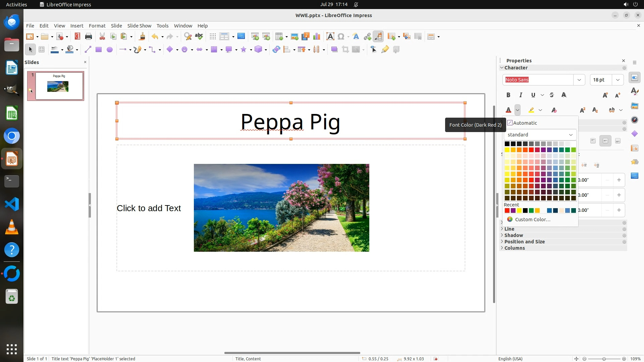Pick the red swatch in Recent colors
The height and width of the screenshot is (362, 644).
507,210
